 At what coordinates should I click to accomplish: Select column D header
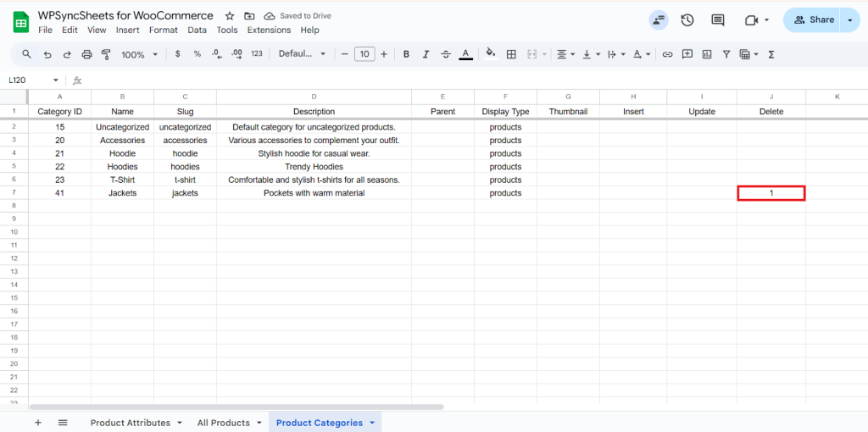click(314, 97)
